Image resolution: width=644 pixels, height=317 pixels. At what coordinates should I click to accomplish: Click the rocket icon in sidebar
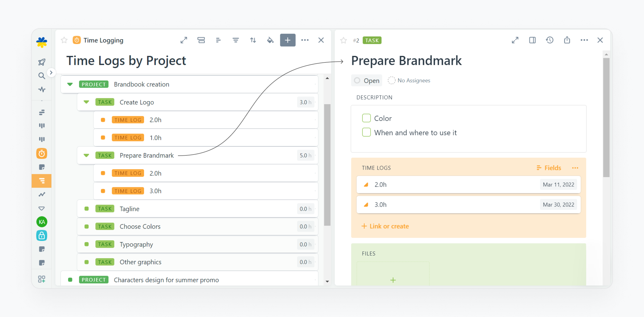point(42,62)
